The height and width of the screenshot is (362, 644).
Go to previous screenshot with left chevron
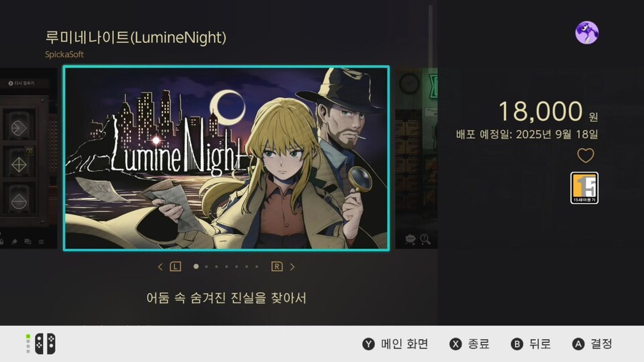(x=160, y=267)
